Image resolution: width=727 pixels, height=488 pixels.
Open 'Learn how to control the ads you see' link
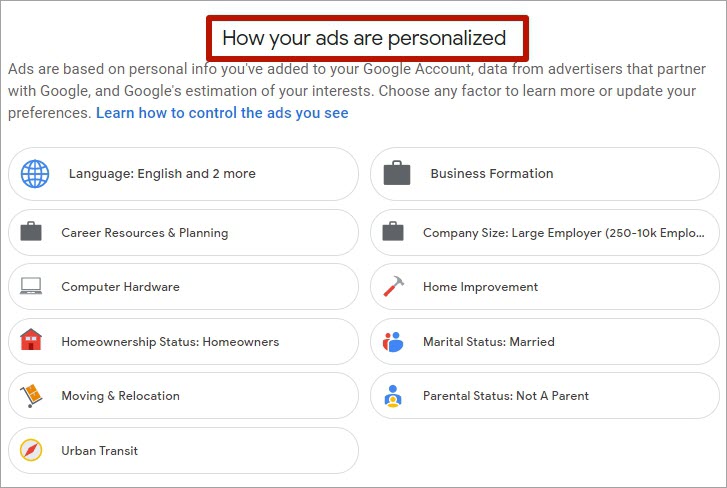(222, 113)
